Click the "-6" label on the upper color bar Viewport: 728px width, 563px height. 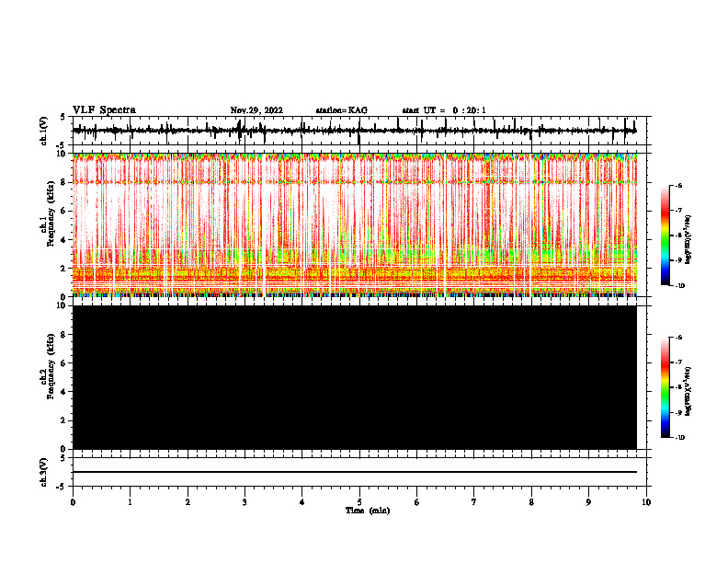[678, 185]
